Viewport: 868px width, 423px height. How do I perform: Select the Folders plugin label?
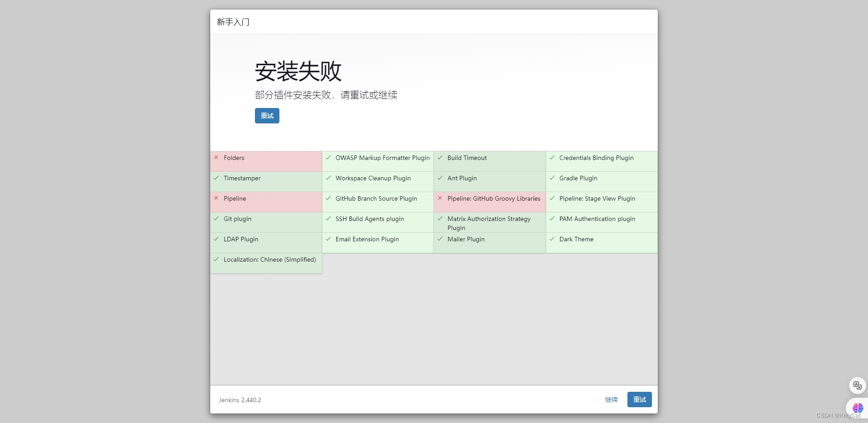(234, 158)
